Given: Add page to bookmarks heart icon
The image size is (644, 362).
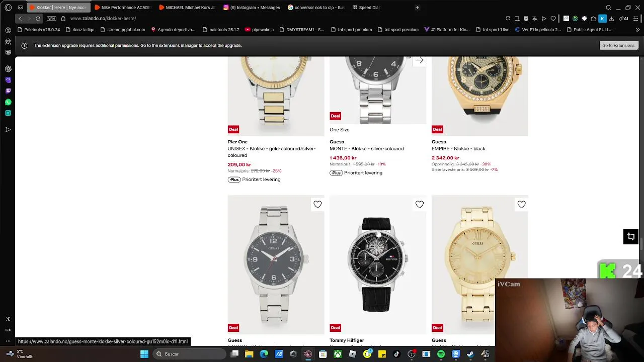Looking at the screenshot, I should point(553,19).
